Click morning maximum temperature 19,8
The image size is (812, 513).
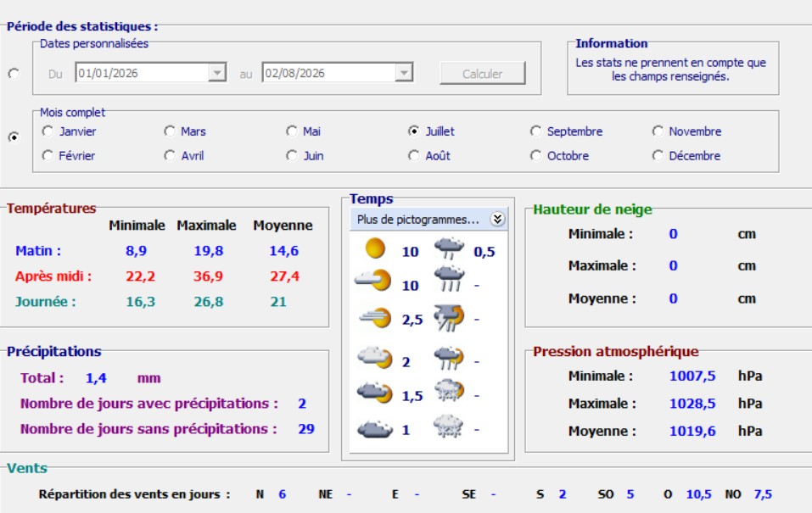209,251
